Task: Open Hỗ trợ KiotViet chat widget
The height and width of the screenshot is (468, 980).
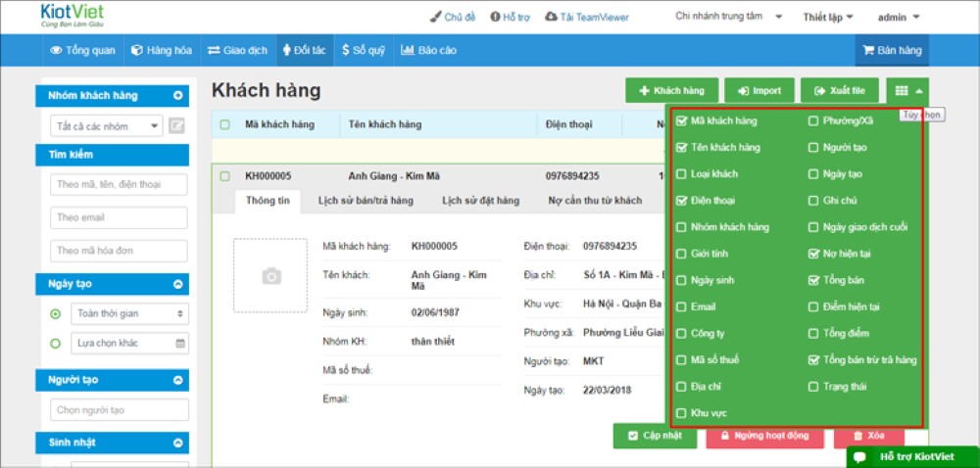Action: [x=912, y=457]
